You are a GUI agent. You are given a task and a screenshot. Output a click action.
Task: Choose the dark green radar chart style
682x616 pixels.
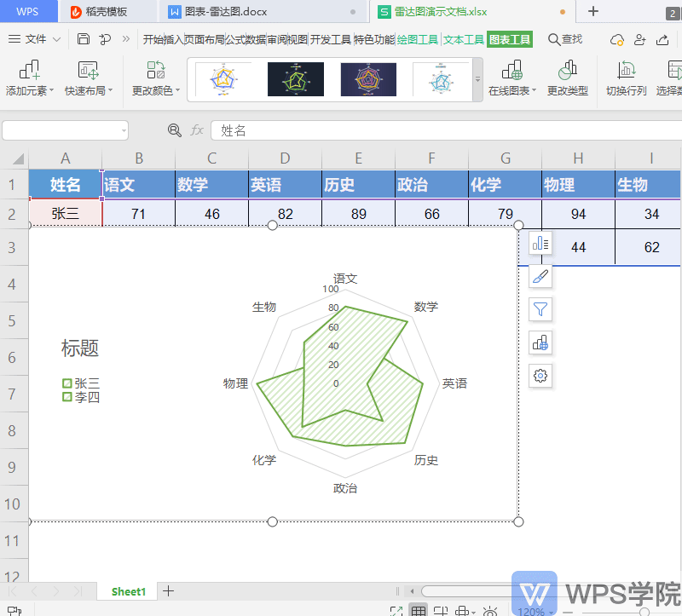tap(296, 79)
